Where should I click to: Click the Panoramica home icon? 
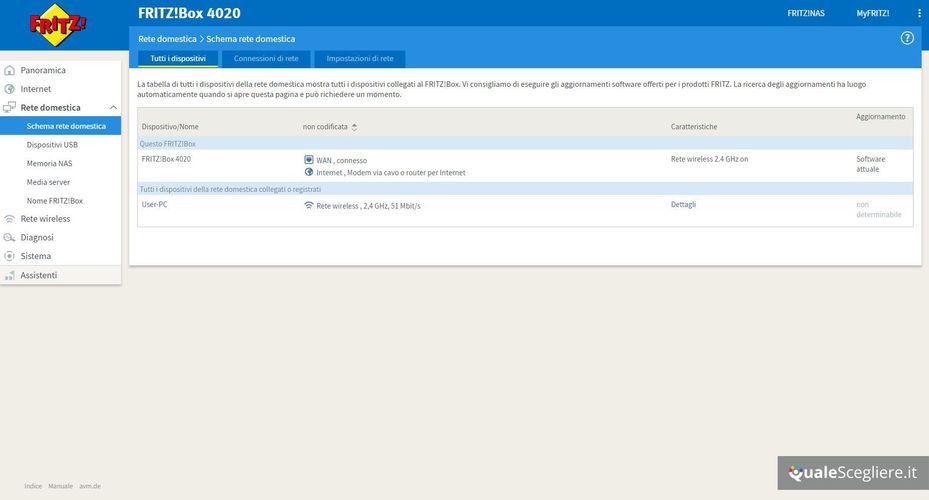[x=10, y=71]
